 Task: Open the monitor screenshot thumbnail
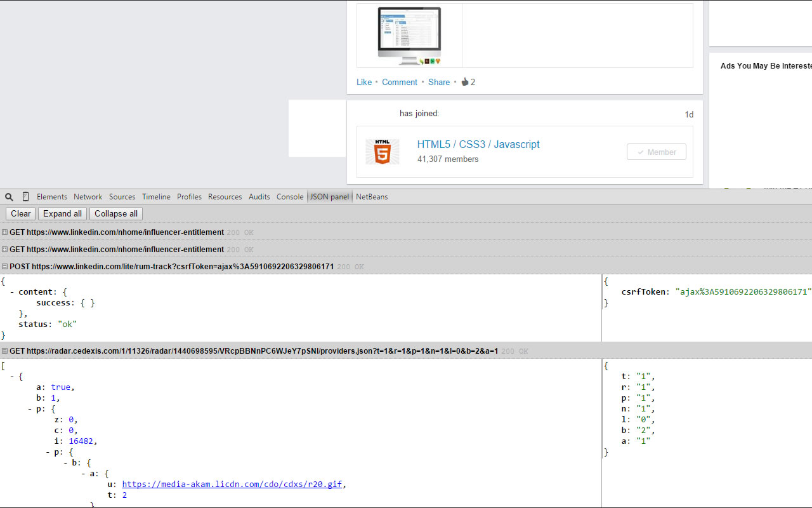coord(409,36)
